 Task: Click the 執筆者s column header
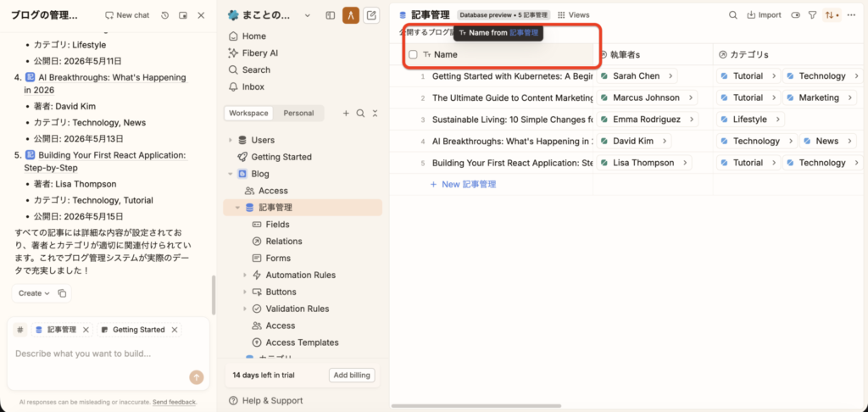tap(653, 54)
